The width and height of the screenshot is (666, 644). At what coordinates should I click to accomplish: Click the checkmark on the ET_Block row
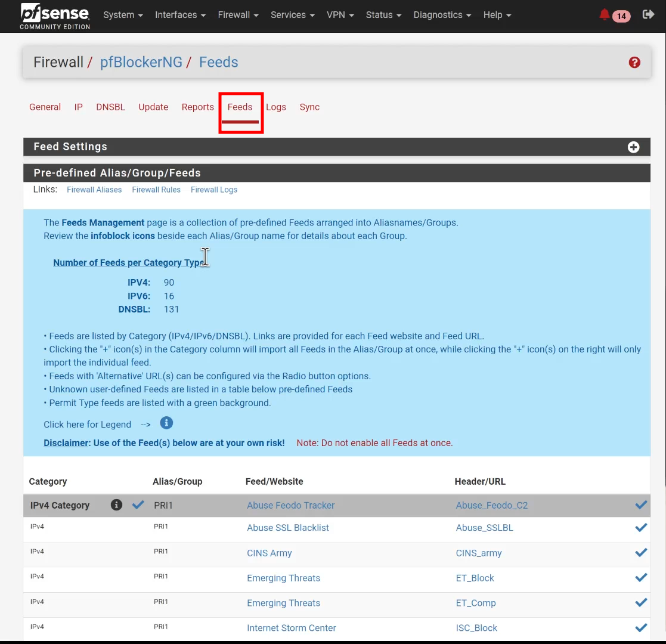pyautogui.click(x=641, y=578)
